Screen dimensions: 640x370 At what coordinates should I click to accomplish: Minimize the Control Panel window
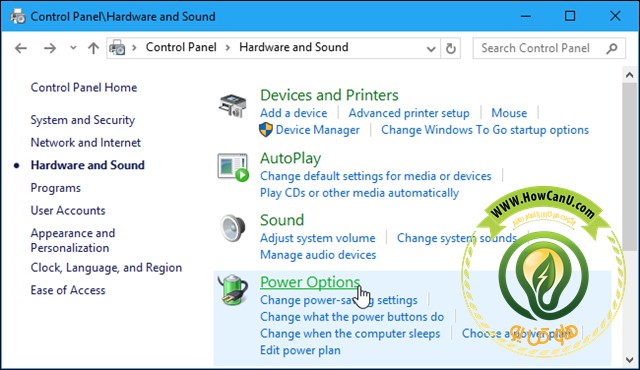click(x=526, y=16)
